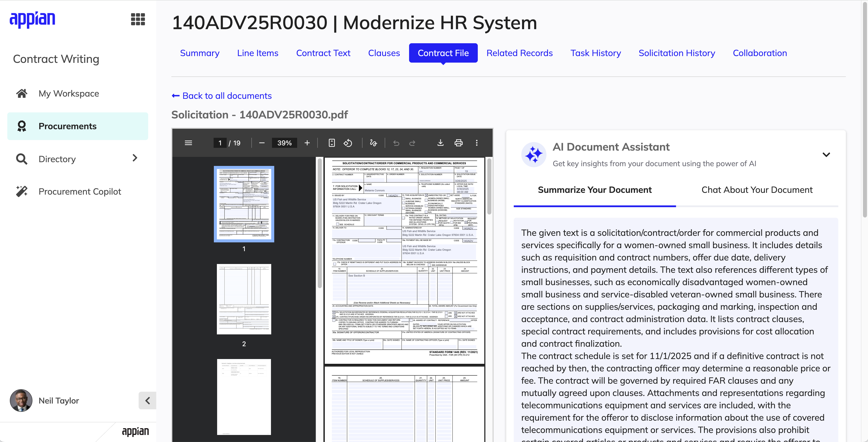Click the 39% zoom level field

284,143
